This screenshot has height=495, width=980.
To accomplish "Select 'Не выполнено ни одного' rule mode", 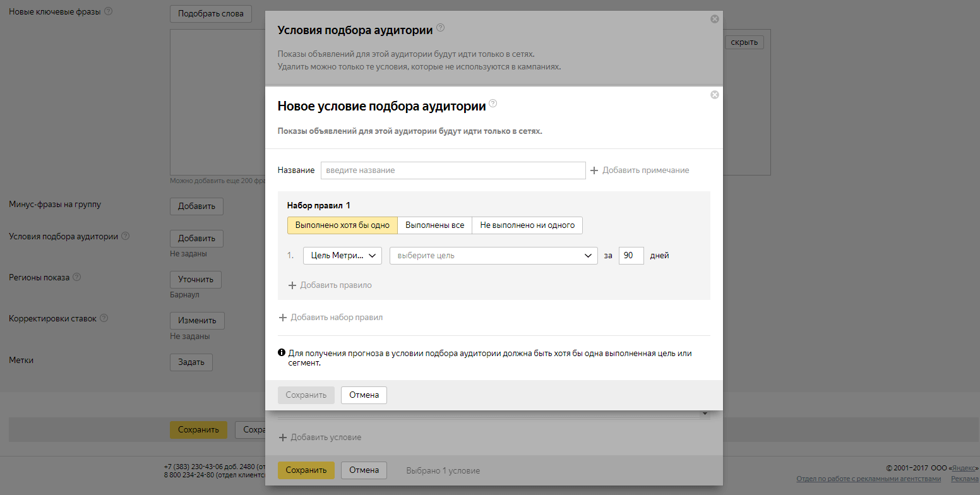I will 527,225.
